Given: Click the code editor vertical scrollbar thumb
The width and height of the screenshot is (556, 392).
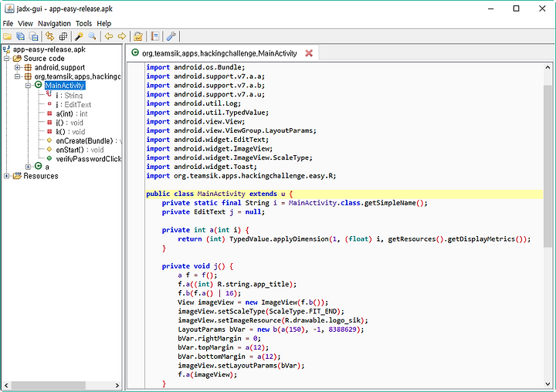Looking at the screenshot, I should coord(548,165).
